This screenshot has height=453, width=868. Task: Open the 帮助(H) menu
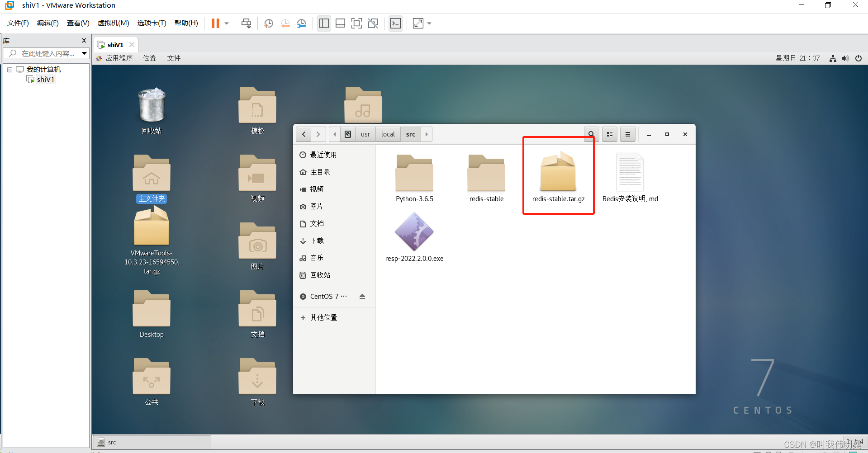pos(186,23)
